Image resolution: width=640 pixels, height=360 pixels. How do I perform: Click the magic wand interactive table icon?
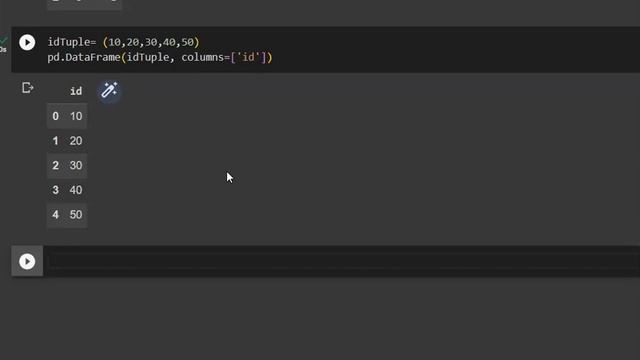click(x=109, y=90)
